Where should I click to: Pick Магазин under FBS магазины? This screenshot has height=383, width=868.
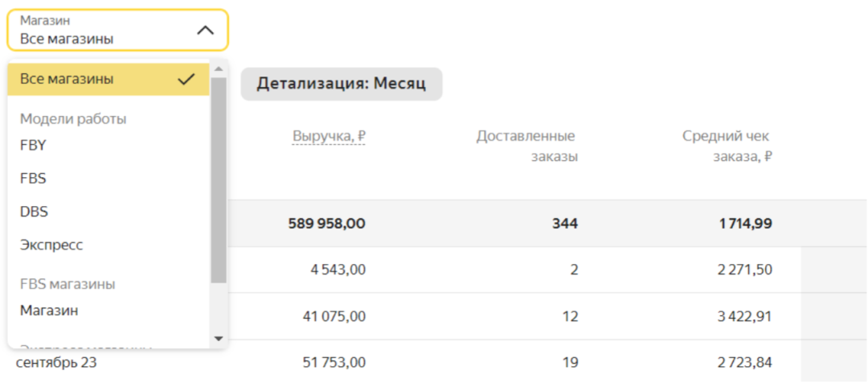[x=49, y=311]
